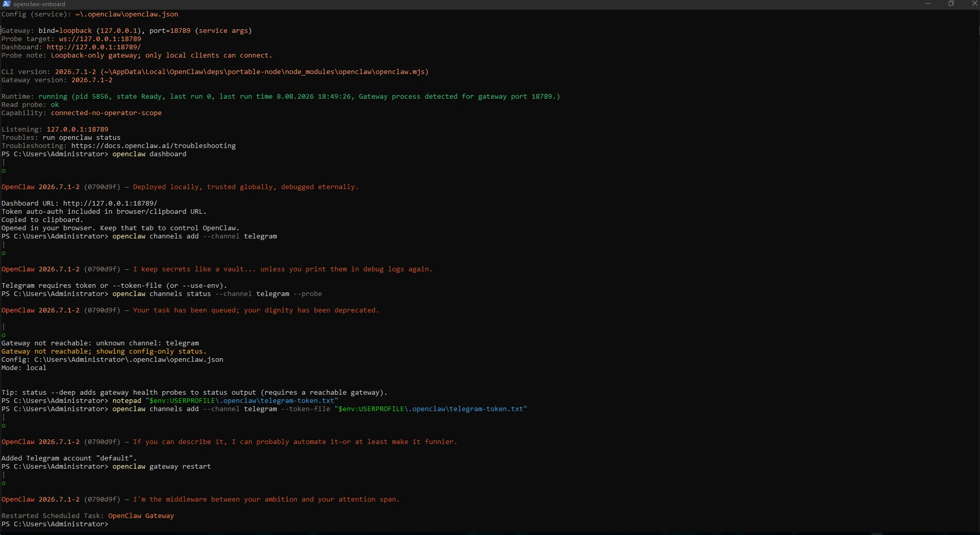This screenshot has height=535, width=980.
Task: Click 'Gateway version: 2026.7.1-2' line
Action: [57, 80]
